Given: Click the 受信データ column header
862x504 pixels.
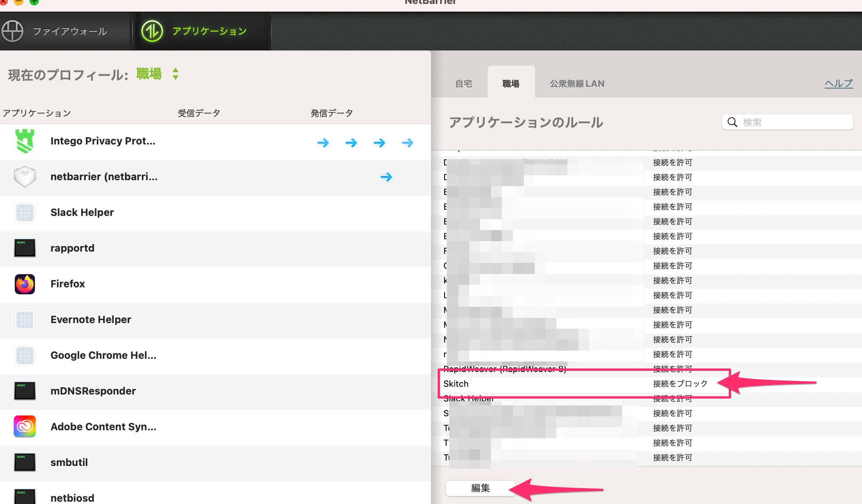Looking at the screenshot, I should pos(199,113).
